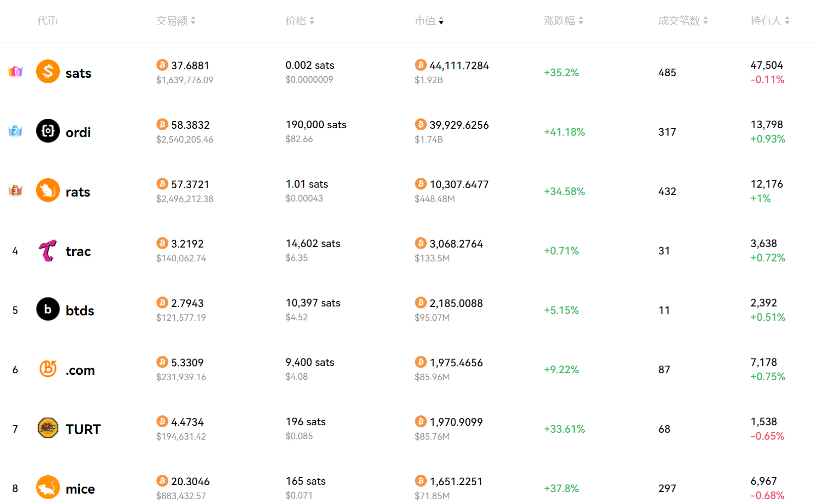The width and height of the screenshot is (817, 504).
Task: Click the btds token black logo
Action: coord(48,309)
